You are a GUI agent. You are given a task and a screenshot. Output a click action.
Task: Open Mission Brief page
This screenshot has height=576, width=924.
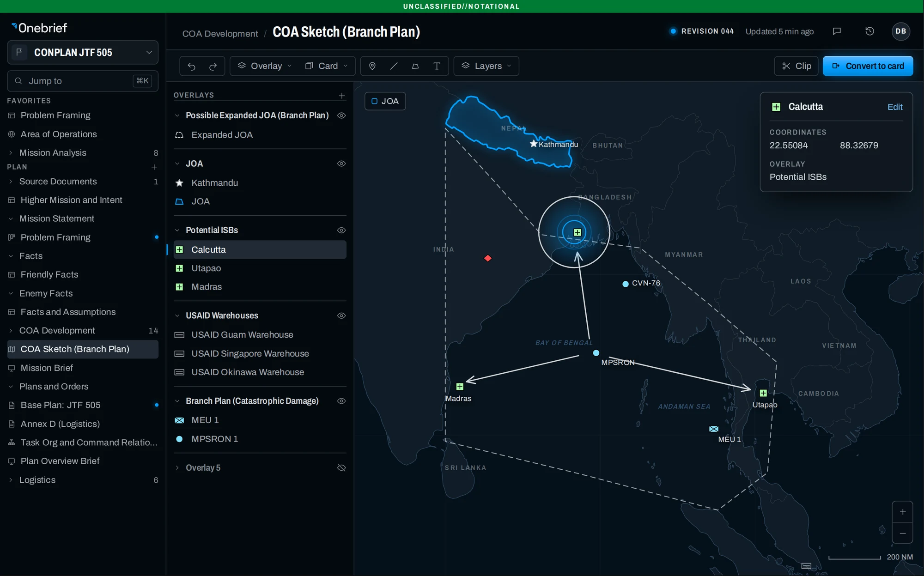[83, 368]
